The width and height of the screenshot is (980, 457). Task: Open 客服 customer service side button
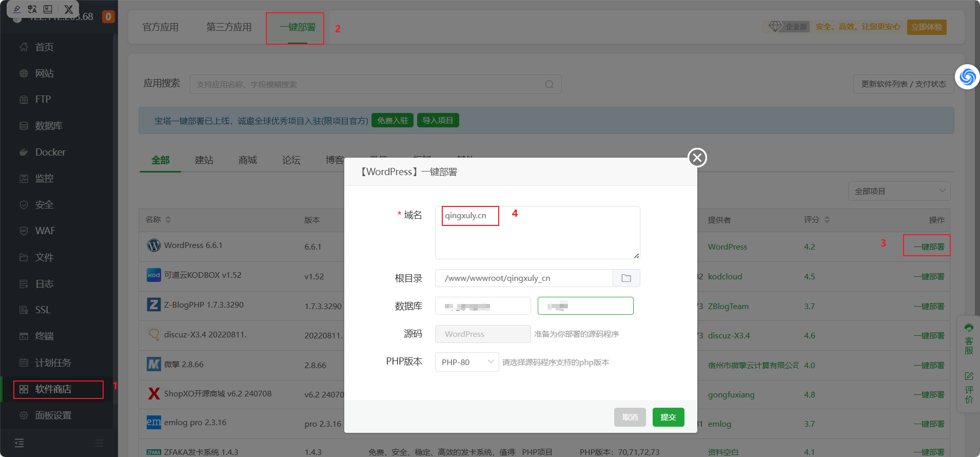[969, 339]
